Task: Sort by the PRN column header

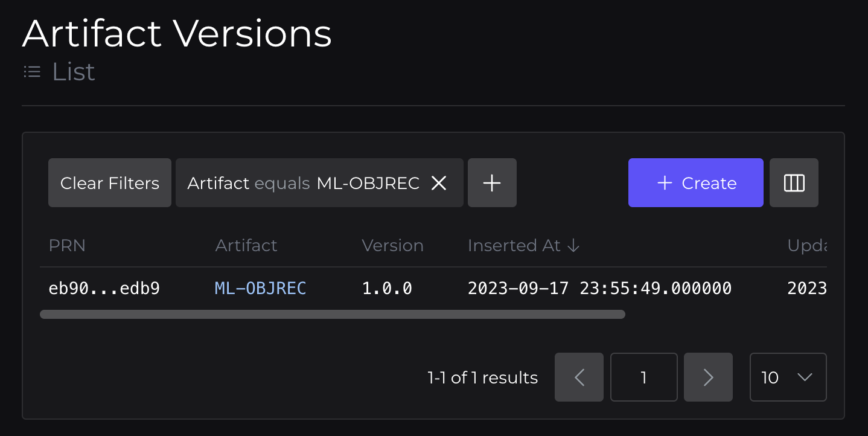Action: (x=67, y=246)
